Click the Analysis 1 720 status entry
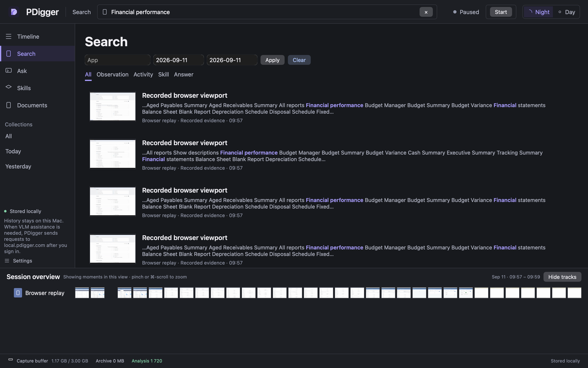Image resolution: width=588 pixels, height=368 pixels. [x=147, y=361]
